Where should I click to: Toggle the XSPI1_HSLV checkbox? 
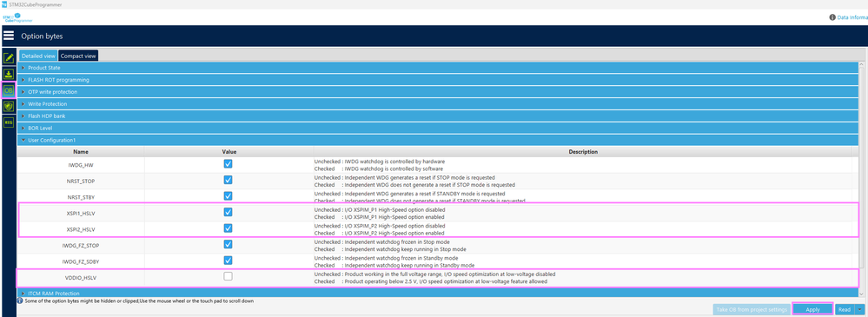click(x=228, y=212)
